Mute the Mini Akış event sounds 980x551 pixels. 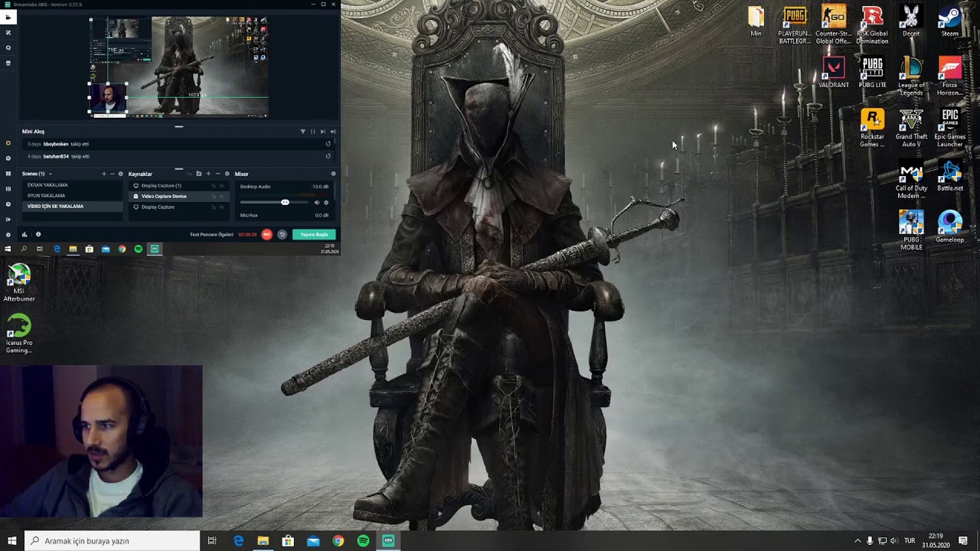(332, 132)
